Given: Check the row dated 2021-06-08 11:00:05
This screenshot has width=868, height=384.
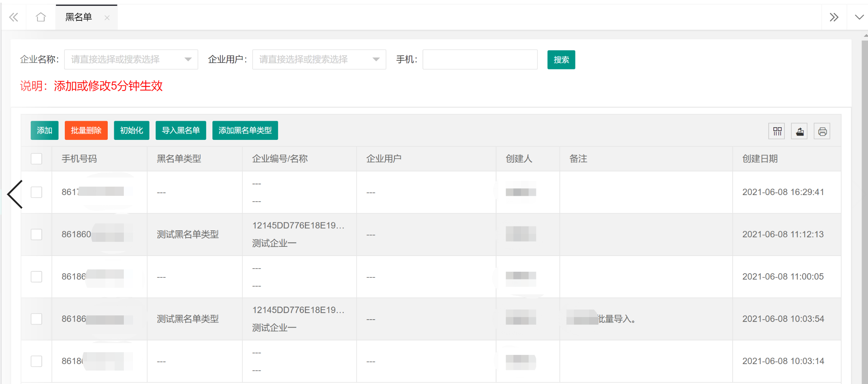Looking at the screenshot, I should pyautogui.click(x=36, y=276).
